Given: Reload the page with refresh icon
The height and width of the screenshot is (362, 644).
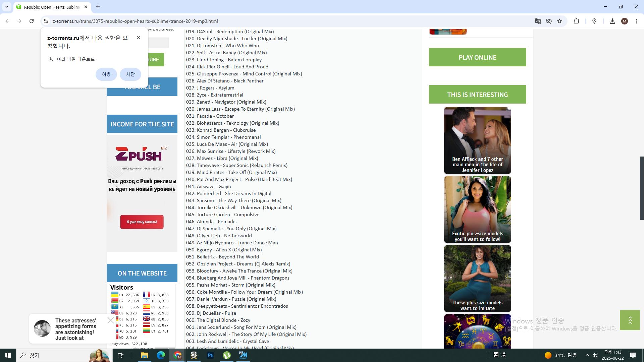Looking at the screenshot, I should (32, 21).
